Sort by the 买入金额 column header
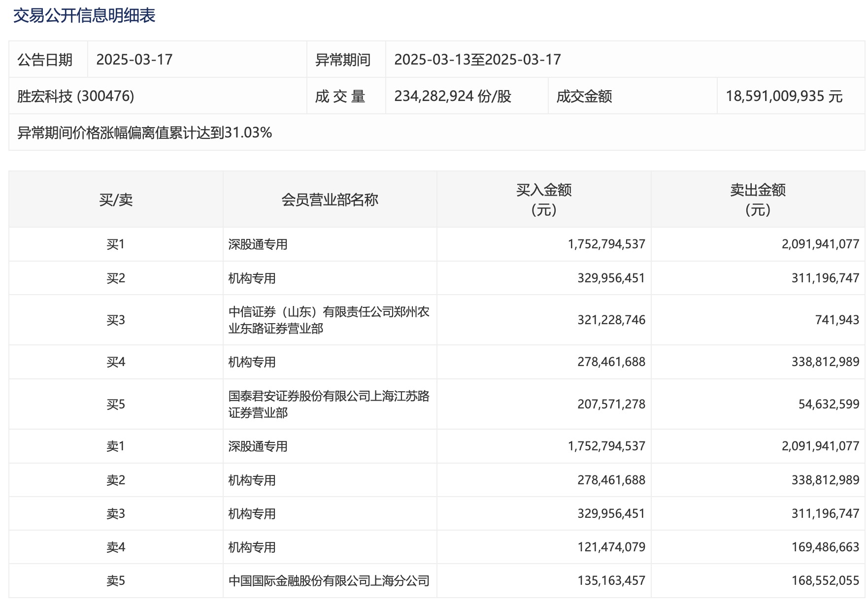Screen dimensions: 868x606 click(544, 200)
